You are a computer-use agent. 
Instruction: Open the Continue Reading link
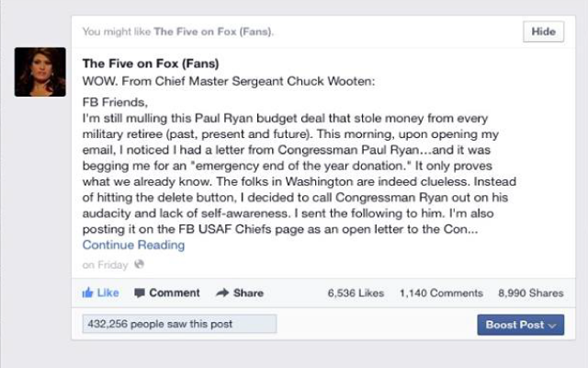click(133, 245)
